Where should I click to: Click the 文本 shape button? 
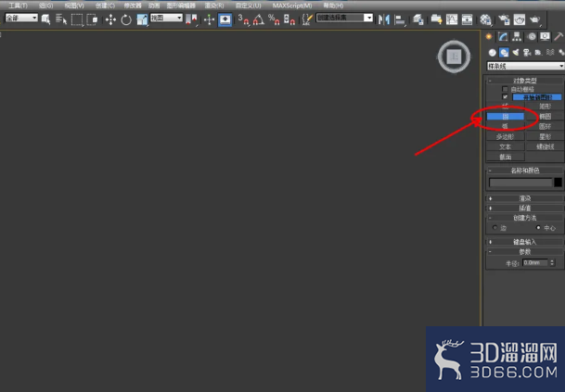506,146
